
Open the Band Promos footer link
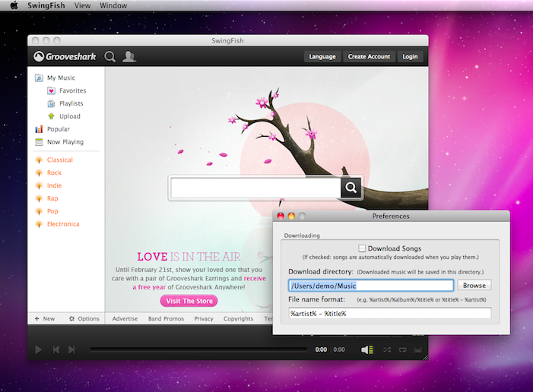click(x=166, y=318)
